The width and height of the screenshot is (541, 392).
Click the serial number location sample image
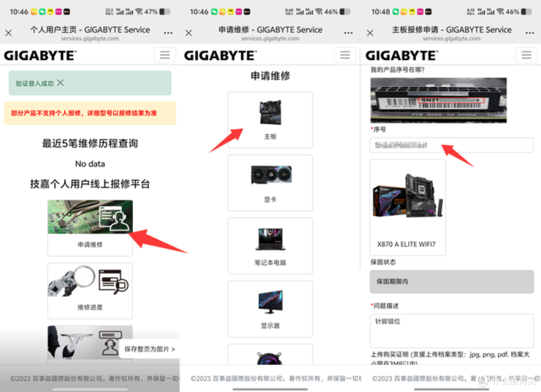[438, 100]
